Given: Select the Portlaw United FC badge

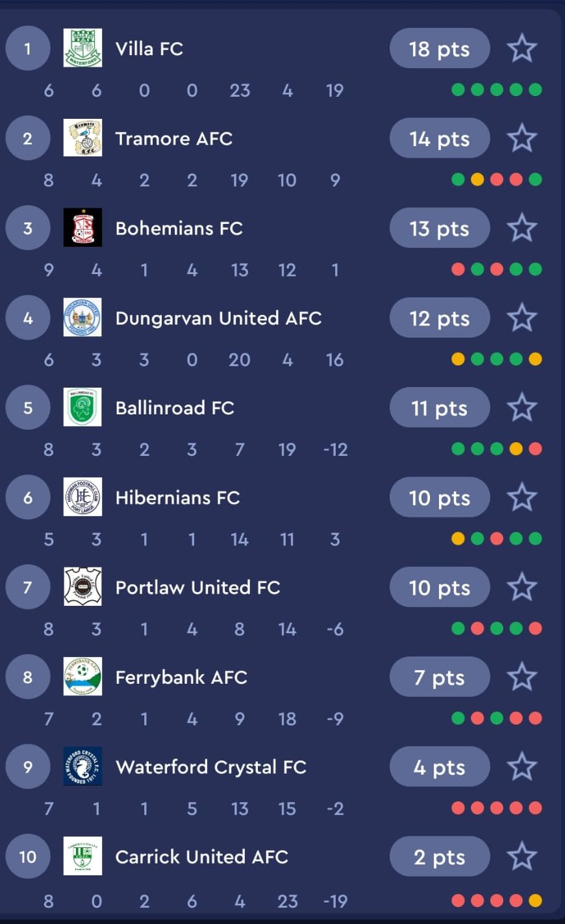Looking at the screenshot, I should click(x=82, y=586).
